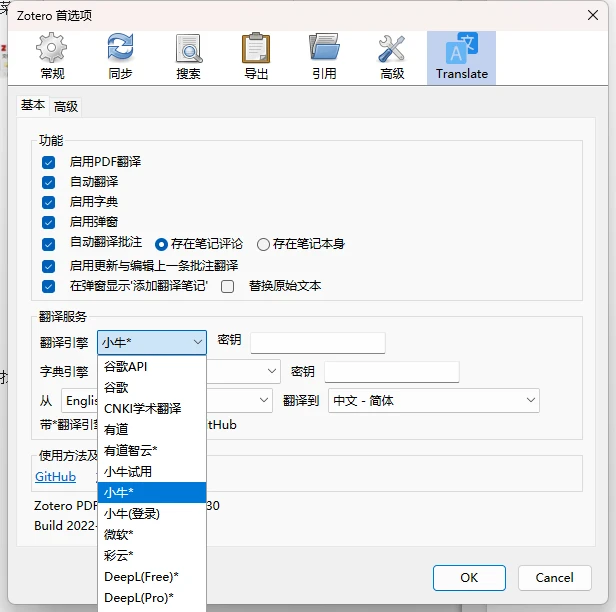
Task: Choose 小牛(登录) from the engine list
Action: pyautogui.click(x=152, y=513)
